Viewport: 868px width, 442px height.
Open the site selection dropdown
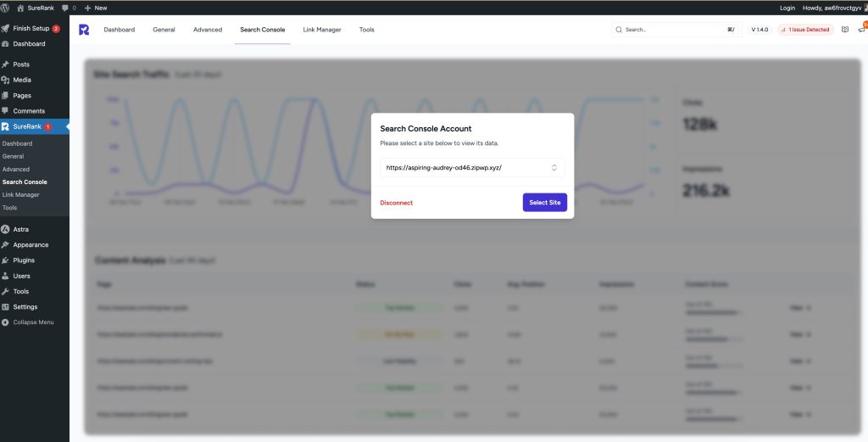tap(472, 168)
